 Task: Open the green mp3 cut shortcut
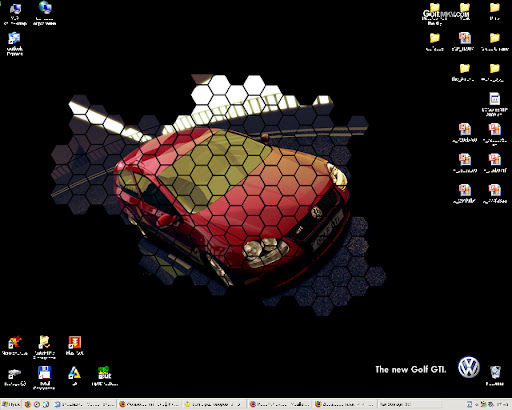point(104,376)
